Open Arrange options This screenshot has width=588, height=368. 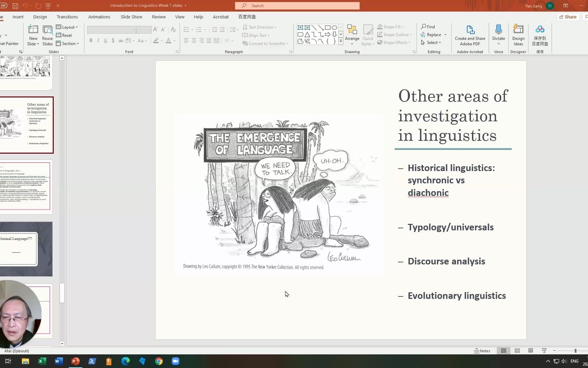click(x=352, y=35)
